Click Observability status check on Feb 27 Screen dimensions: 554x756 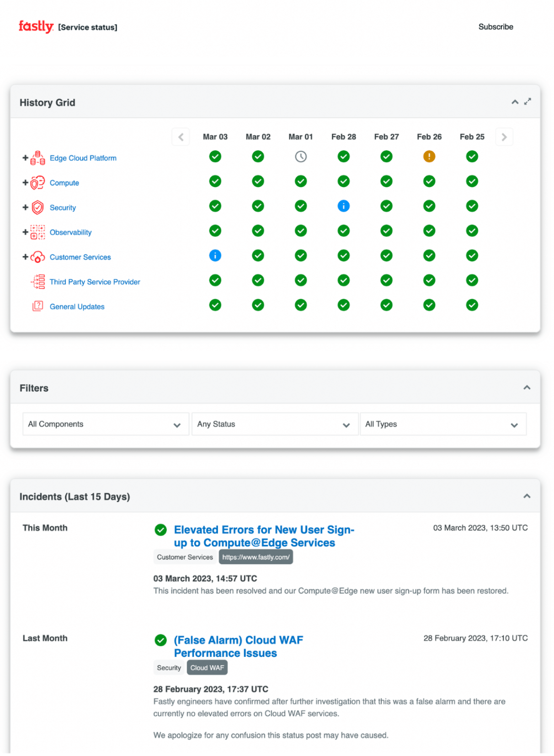pyautogui.click(x=387, y=231)
